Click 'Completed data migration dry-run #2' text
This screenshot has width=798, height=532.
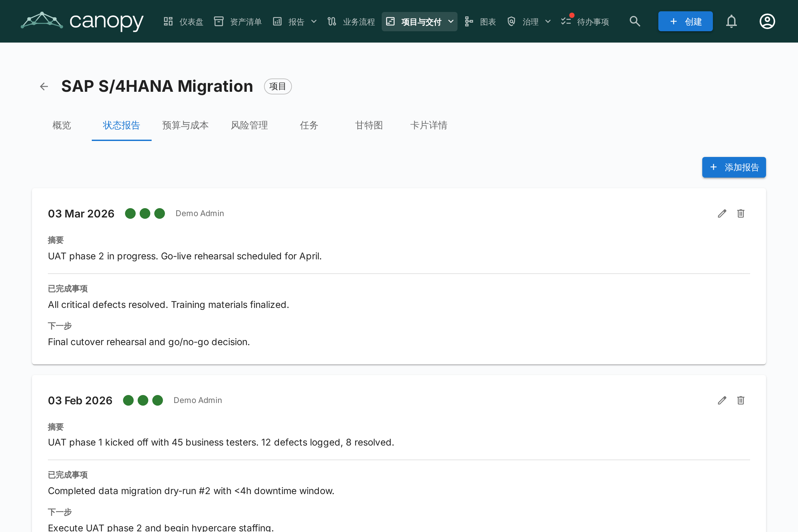[x=129, y=491]
